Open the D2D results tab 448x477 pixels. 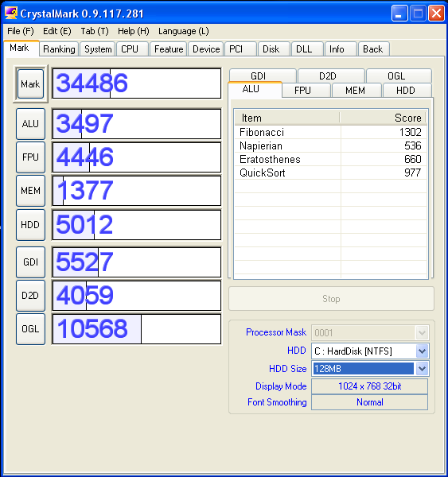pos(331,76)
